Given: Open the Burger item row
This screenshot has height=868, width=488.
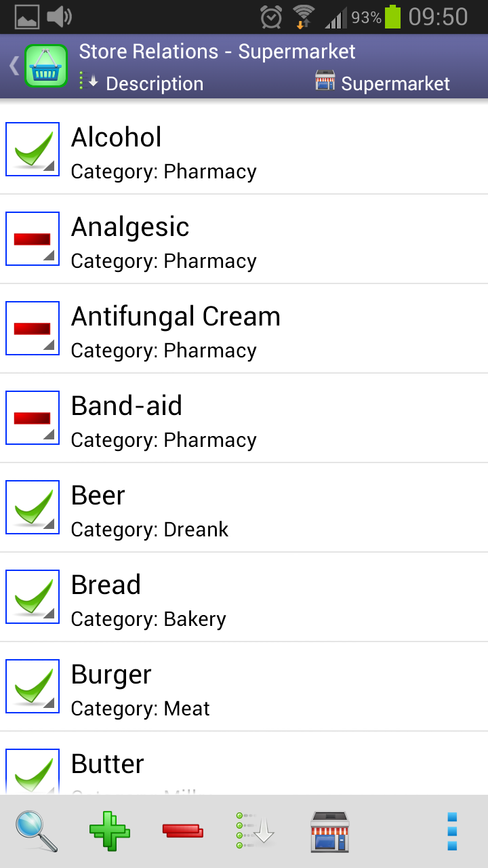Looking at the screenshot, I should tap(271, 687).
